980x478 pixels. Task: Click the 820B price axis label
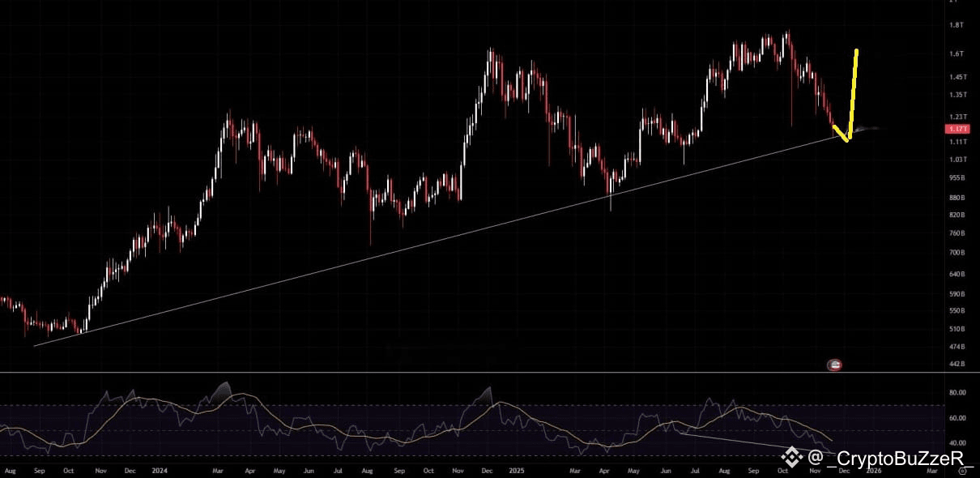point(957,215)
